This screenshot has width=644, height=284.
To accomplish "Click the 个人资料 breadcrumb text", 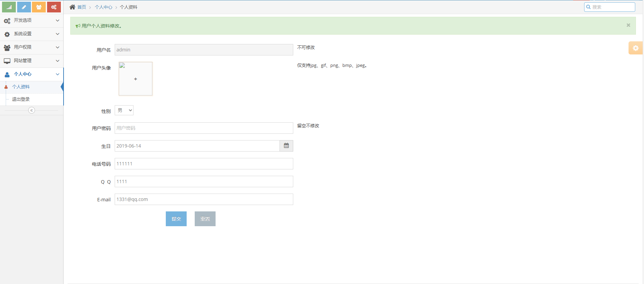I will pos(128,7).
